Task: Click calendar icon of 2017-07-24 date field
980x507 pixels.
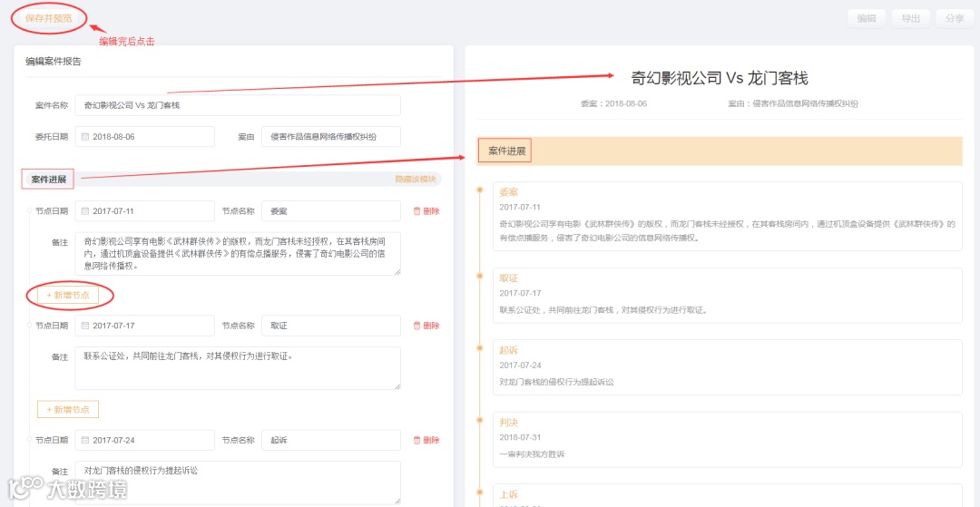Action: 85,440
